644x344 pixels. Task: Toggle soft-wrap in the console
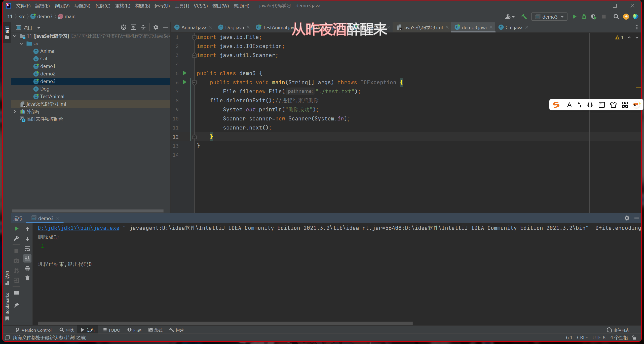pyautogui.click(x=27, y=249)
